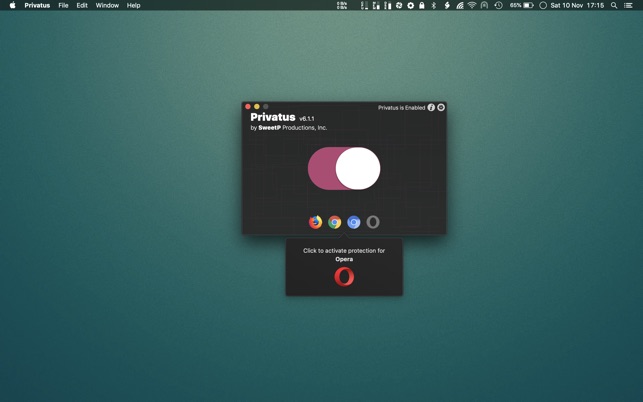Open the info button beside Privatus is Enabled
The width and height of the screenshot is (643, 402).
click(x=431, y=107)
